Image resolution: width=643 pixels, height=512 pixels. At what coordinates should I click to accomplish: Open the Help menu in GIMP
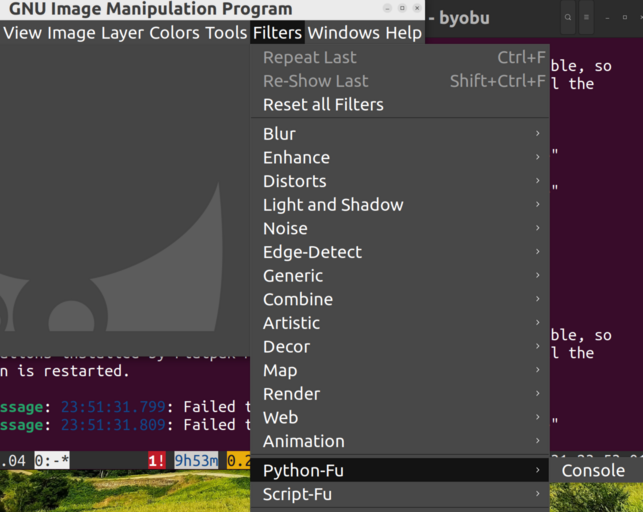click(x=404, y=33)
